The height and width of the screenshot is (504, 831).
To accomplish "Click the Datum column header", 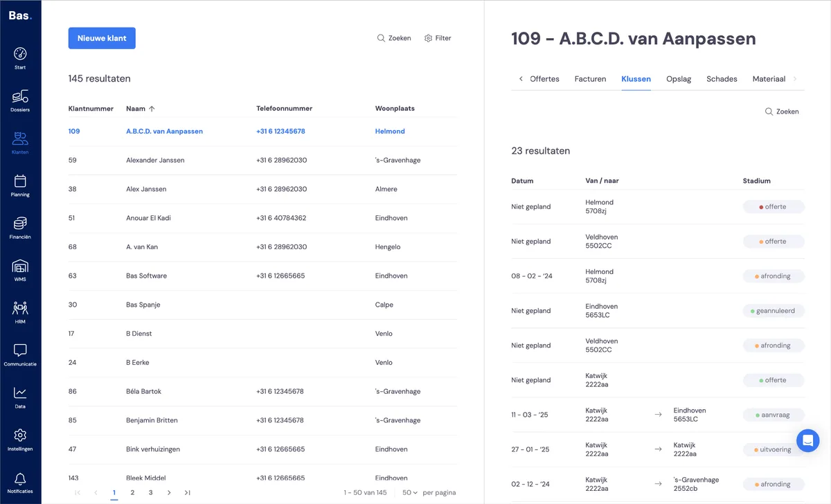I will coord(522,181).
